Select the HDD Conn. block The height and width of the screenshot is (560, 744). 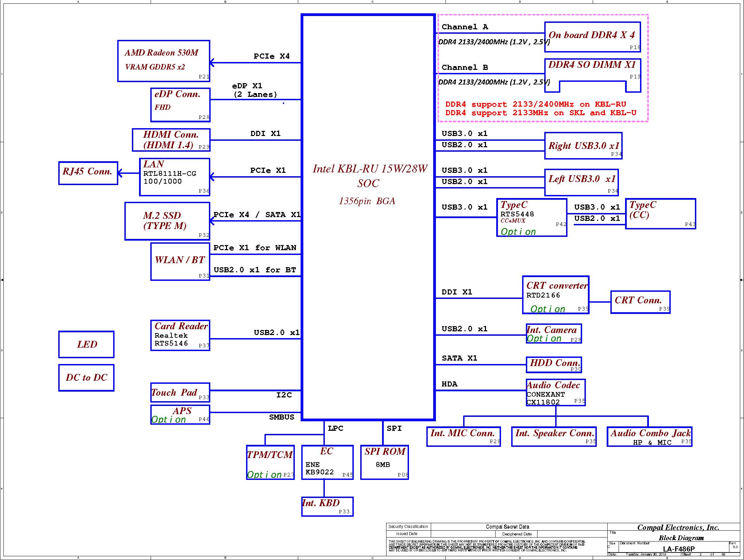(554, 365)
